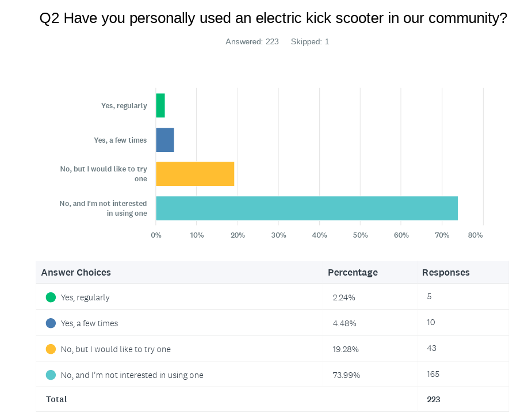Click the yellow 'would like to try one' bar
The image size is (532, 416).
[195, 174]
